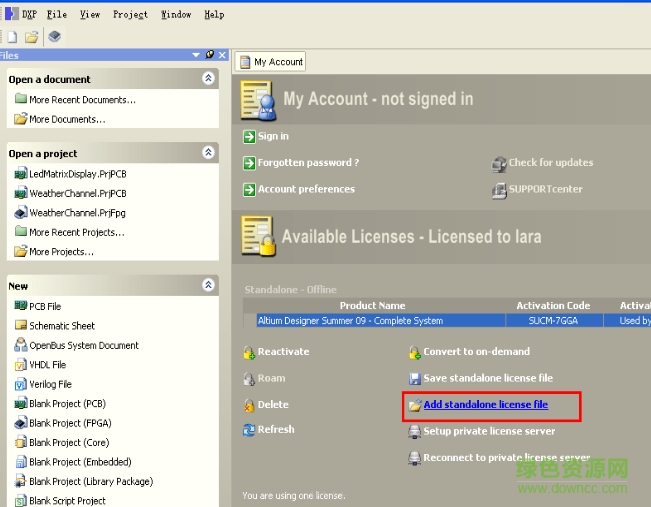The width and height of the screenshot is (651, 507).
Task: Click Forgotten password link
Action: 308,163
